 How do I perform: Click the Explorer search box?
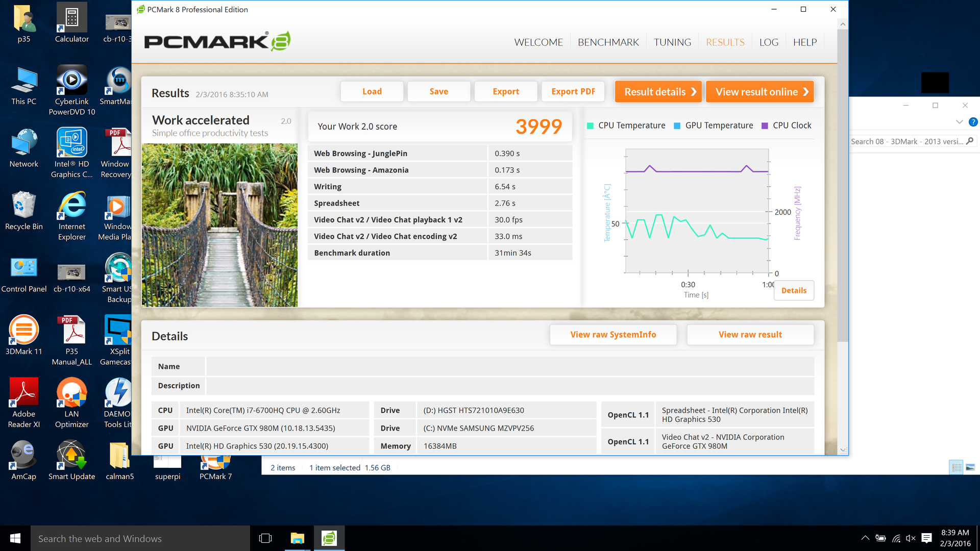pos(912,141)
